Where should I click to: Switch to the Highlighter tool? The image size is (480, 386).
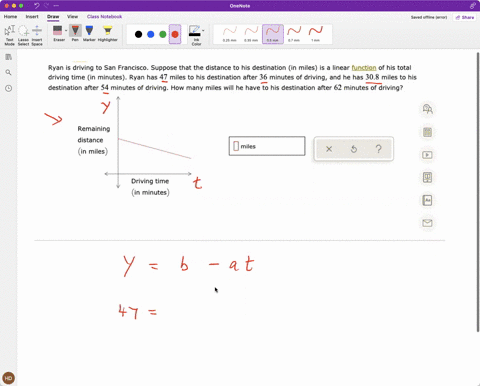(x=108, y=33)
